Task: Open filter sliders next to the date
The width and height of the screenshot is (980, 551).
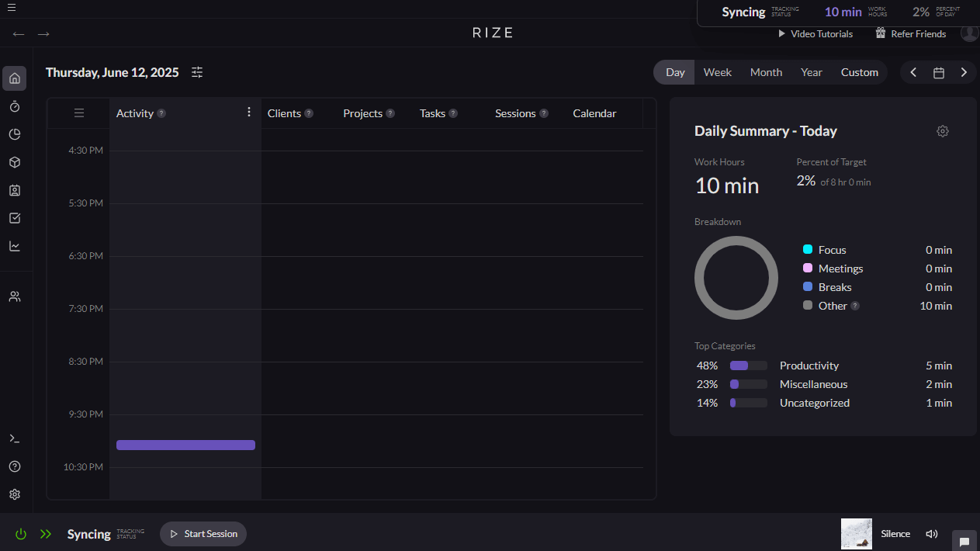Action: point(197,72)
